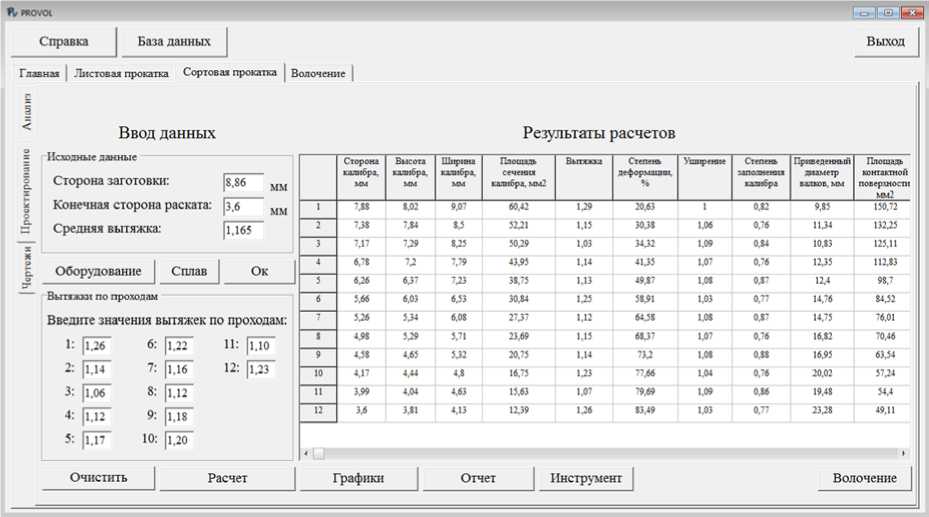Switch to the Главная tab

[39, 73]
